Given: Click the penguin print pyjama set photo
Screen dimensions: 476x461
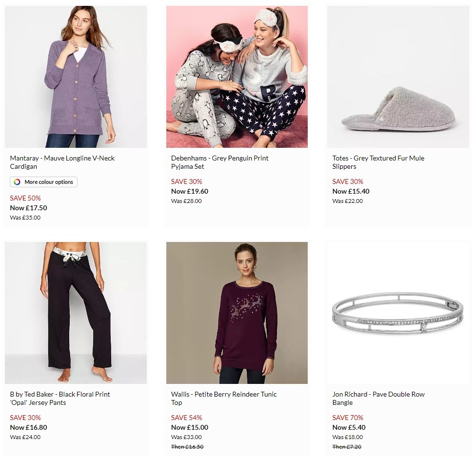Looking at the screenshot, I should [237, 76].
